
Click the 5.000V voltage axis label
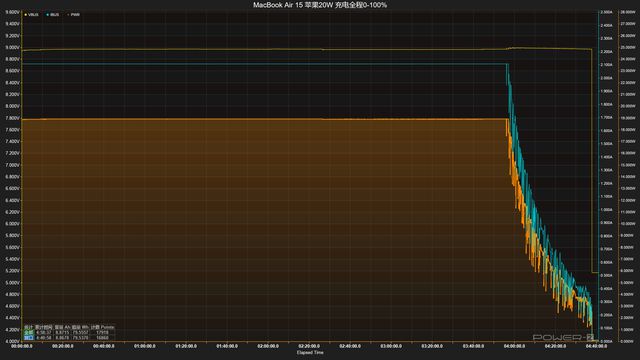tap(12, 282)
